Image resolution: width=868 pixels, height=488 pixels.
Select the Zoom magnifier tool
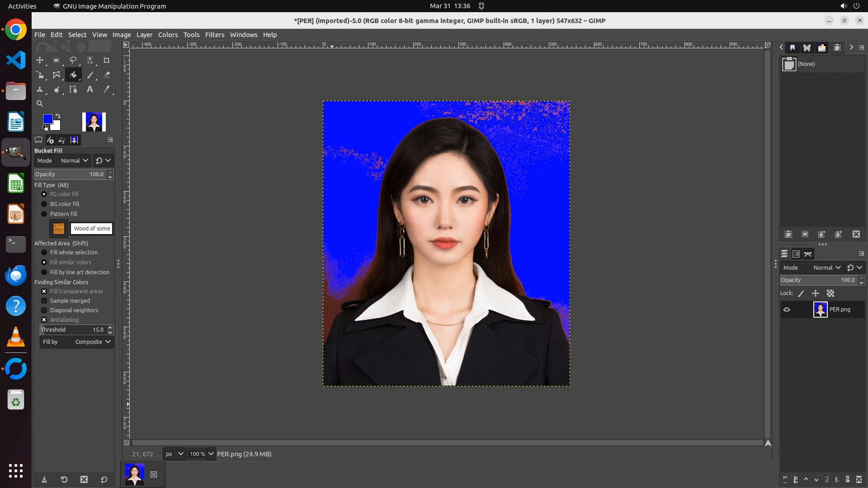(40, 103)
